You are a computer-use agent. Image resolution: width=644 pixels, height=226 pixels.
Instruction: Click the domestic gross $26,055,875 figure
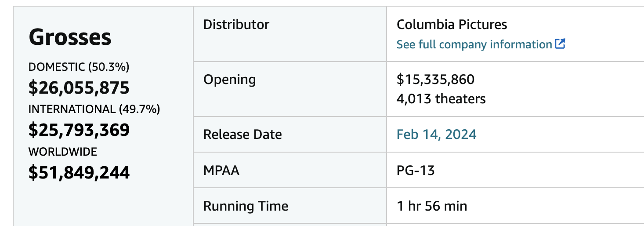click(x=79, y=87)
